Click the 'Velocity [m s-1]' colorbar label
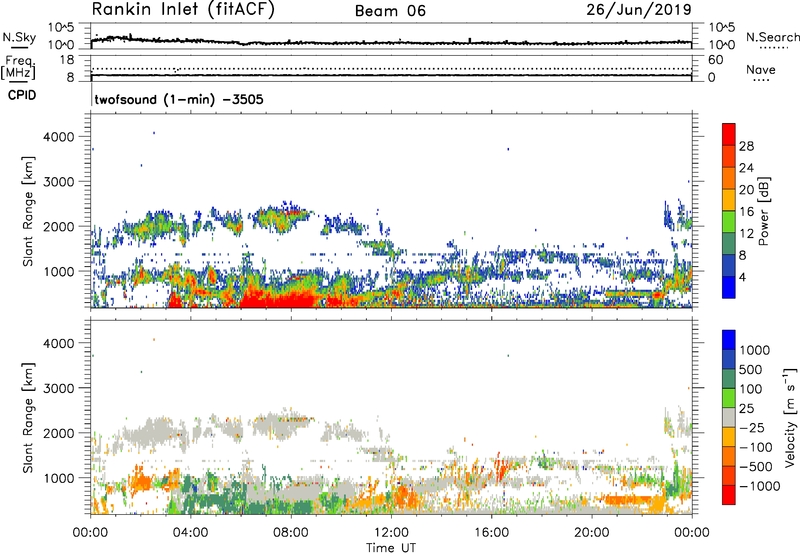The width and height of the screenshot is (800, 554). tap(791, 417)
